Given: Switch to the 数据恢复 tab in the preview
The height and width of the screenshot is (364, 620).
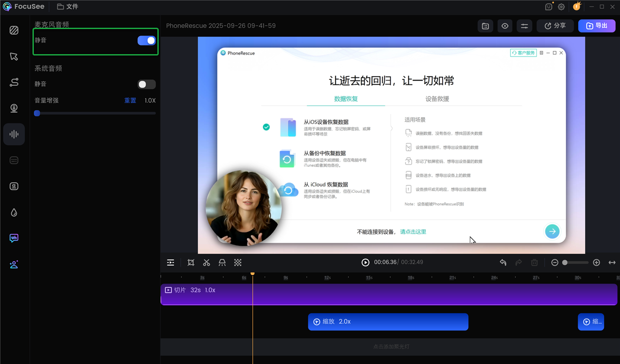Looking at the screenshot, I should point(346,99).
